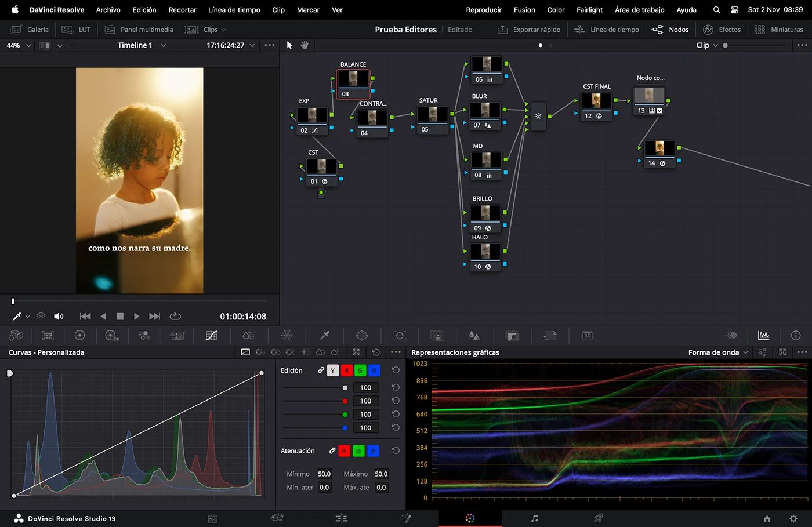Open the Línea de tiempo menu
812x527 pixels.
click(x=234, y=10)
